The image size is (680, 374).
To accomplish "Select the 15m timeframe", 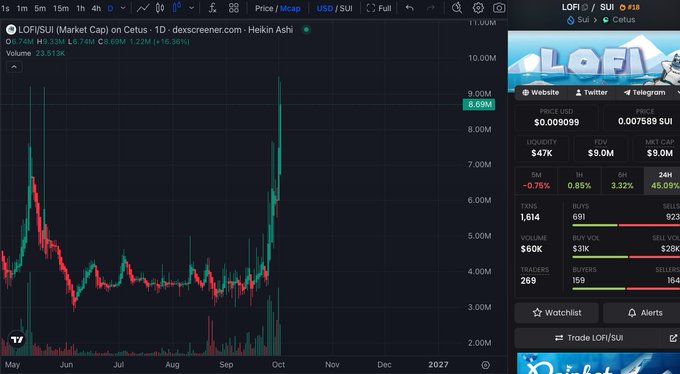I will (61, 8).
